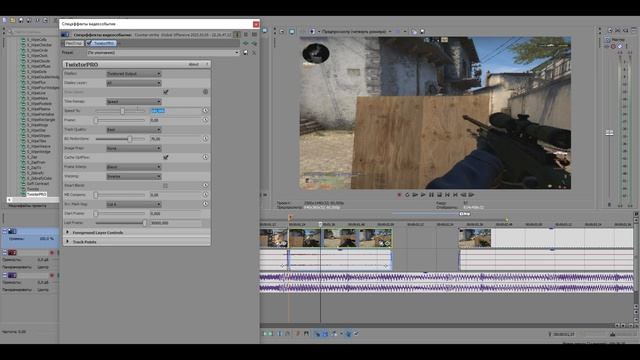The height and width of the screenshot is (360, 640).
Task: Click the save icon in main toolbar
Action: tap(21, 20)
